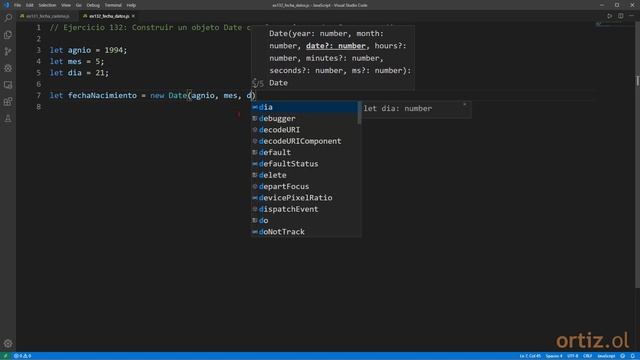Close the 'let dia: number' details popup
Image resolution: width=640 pixels, height=360 pixels.
click(x=464, y=105)
